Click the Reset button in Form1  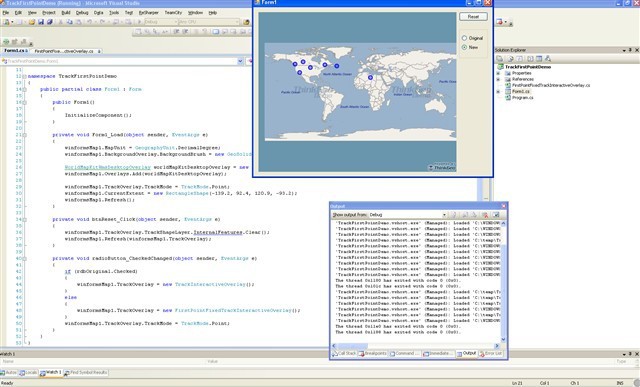[x=473, y=17]
